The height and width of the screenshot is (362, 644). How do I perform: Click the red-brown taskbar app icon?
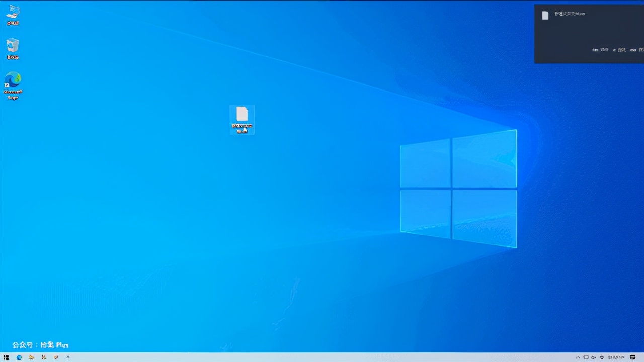[56, 357]
